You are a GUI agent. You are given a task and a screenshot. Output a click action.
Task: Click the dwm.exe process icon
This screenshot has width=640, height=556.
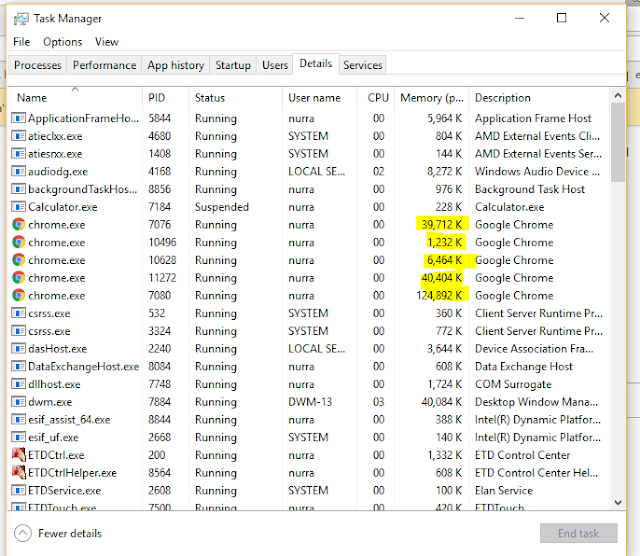18,402
